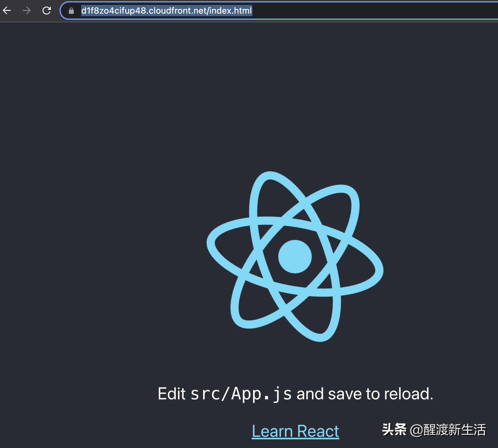Click the cloudfront.net URL in the address bar
The image size is (498, 448).
[x=167, y=11]
